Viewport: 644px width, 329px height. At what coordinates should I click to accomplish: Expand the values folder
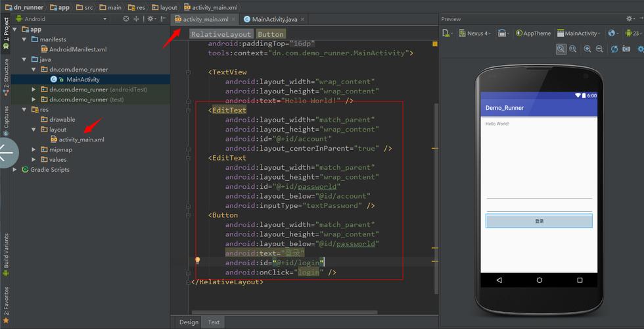pyautogui.click(x=34, y=159)
